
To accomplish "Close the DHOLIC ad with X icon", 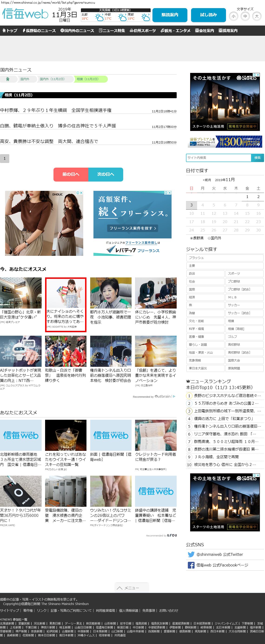I will [81, 193].
